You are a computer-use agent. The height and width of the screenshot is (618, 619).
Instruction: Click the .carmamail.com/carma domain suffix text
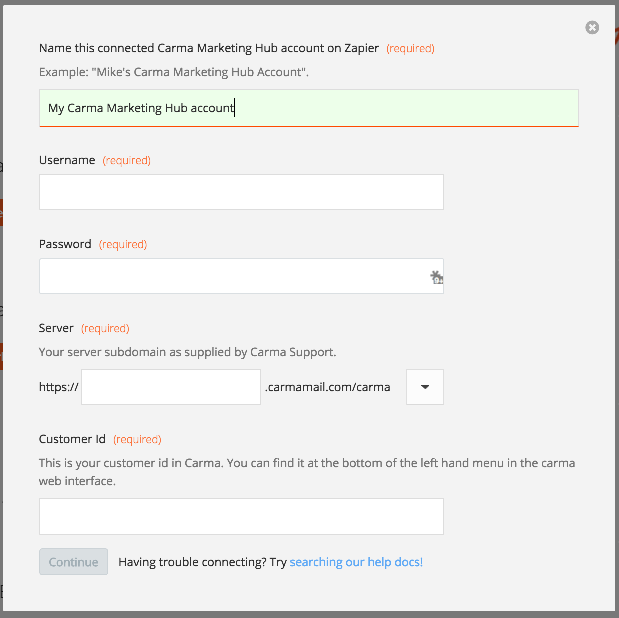tap(328, 387)
